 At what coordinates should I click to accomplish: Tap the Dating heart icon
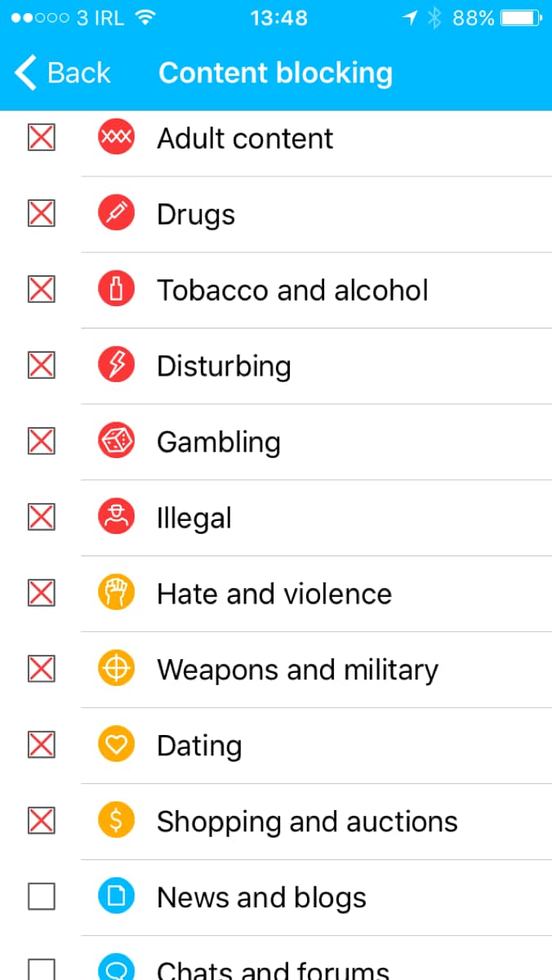[116, 746]
